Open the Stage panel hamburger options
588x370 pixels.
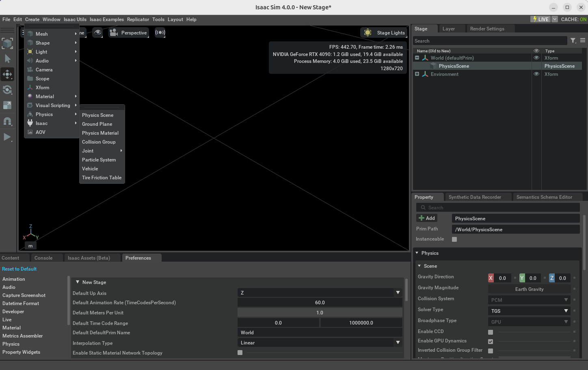coord(583,41)
